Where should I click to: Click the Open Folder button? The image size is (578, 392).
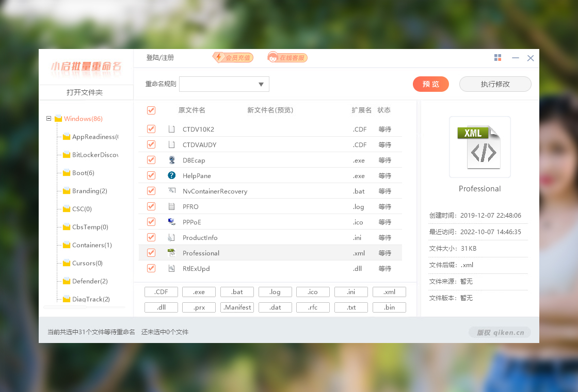[x=85, y=92]
